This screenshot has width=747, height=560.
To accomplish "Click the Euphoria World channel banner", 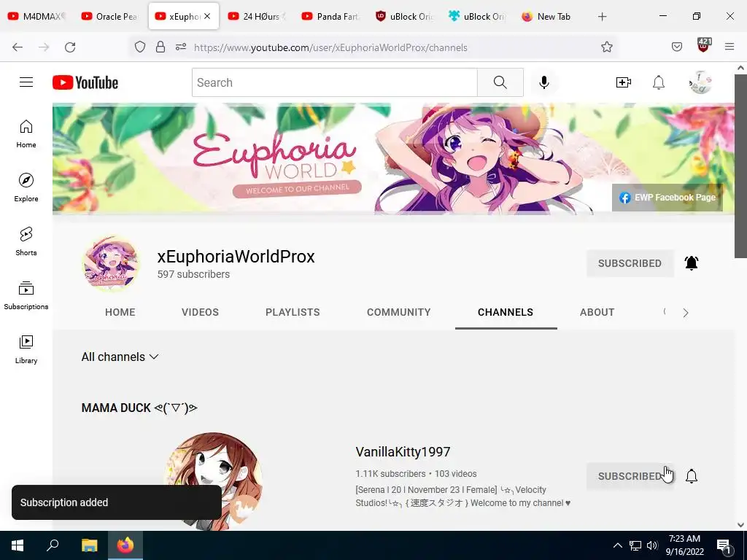I will pos(393,157).
